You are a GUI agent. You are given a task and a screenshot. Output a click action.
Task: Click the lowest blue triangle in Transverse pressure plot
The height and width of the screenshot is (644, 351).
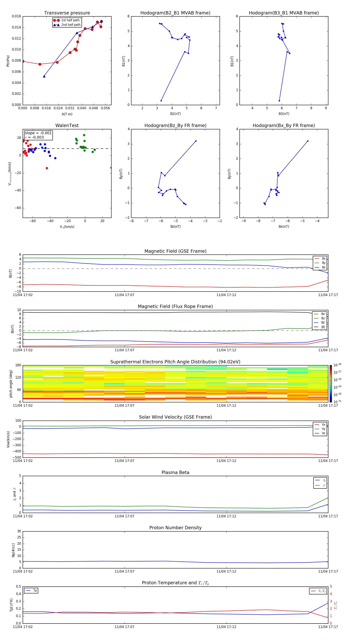pos(44,76)
